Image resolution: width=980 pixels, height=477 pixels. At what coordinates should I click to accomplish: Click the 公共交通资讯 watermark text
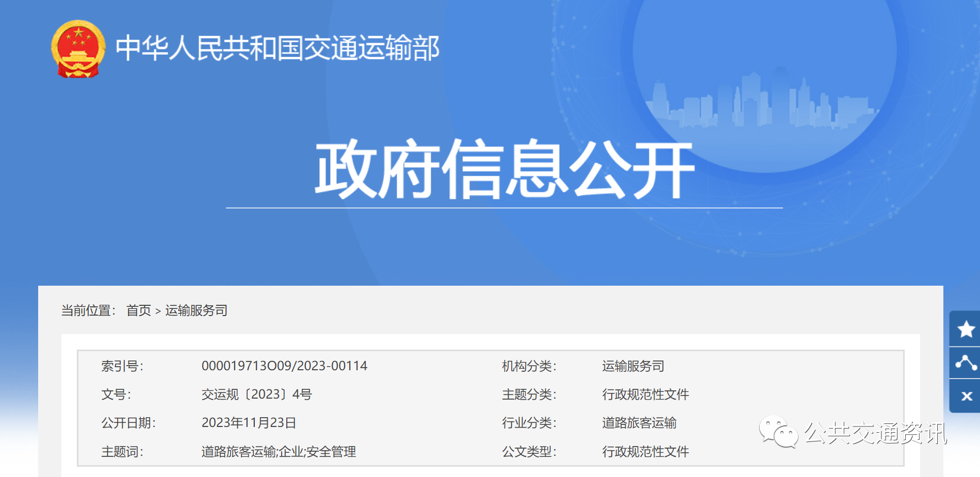tap(875, 433)
